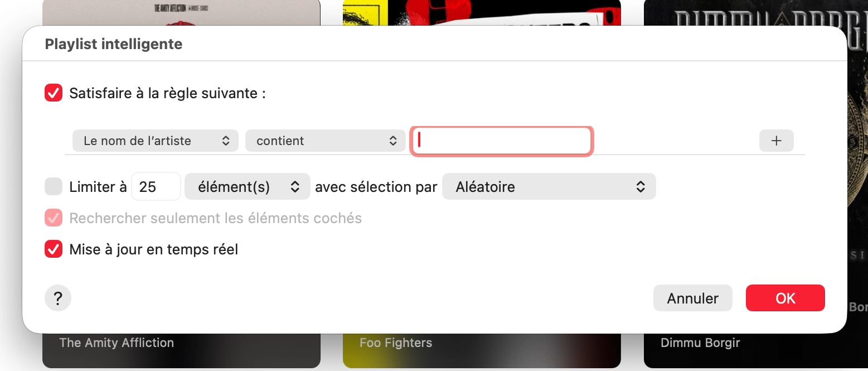Enable the 'Limiter à' checkbox

(x=54, y=187)
